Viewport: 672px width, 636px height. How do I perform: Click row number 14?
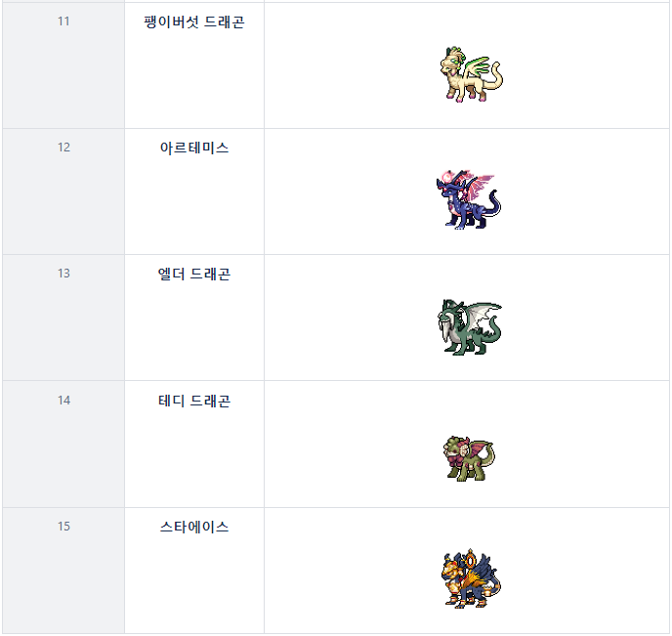(63, 401)
